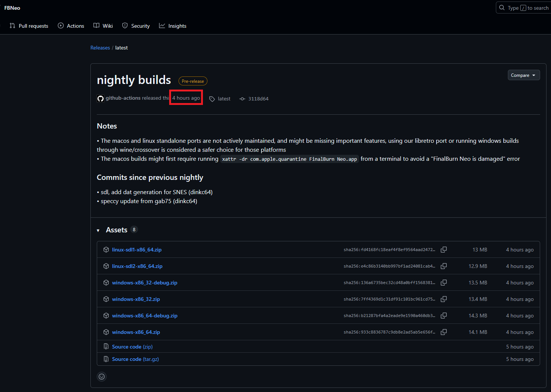Screen dimensions: 551x392
Task: Click 'Commits since previous nightly' heading
Action: click(150, 177)
